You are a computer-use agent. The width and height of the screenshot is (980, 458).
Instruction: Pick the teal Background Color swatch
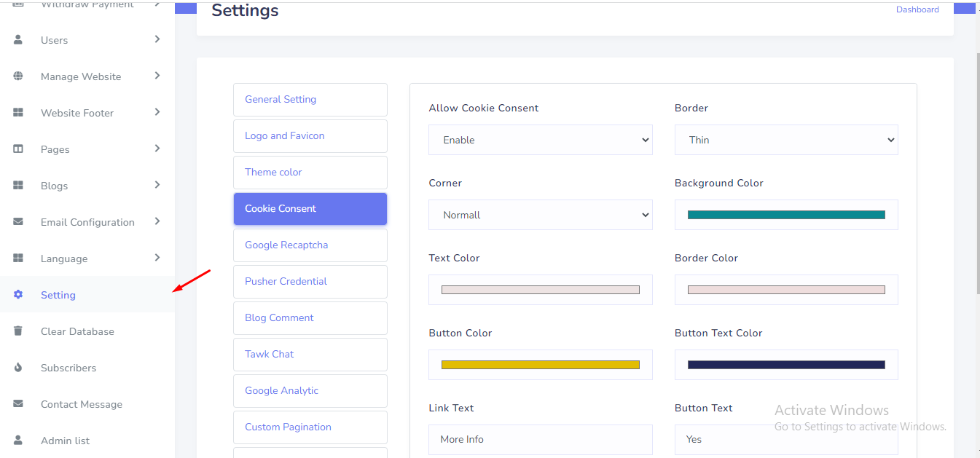(x=786, y=215)
